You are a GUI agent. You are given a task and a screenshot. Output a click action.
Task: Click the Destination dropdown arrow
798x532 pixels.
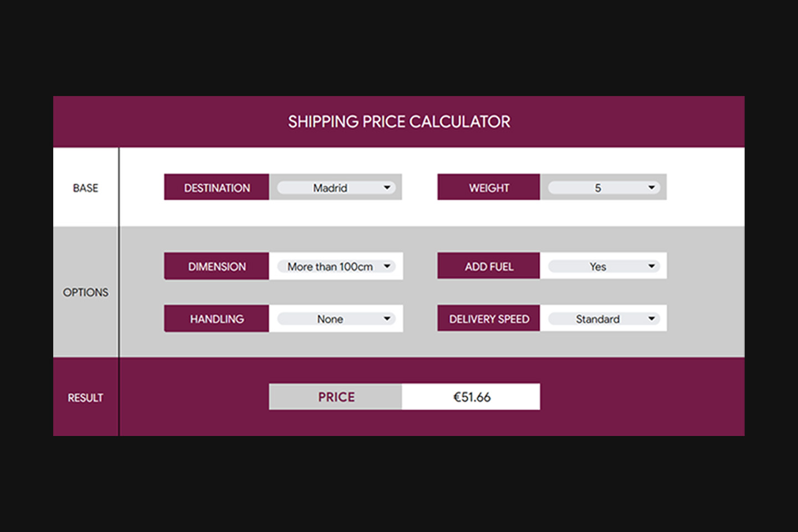pos(387,188)
